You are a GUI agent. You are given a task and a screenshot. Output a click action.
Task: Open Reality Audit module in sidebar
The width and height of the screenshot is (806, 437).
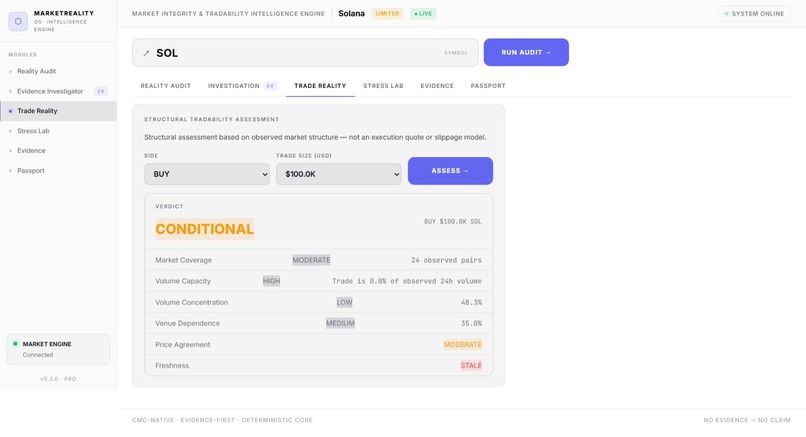pos(58,71)
